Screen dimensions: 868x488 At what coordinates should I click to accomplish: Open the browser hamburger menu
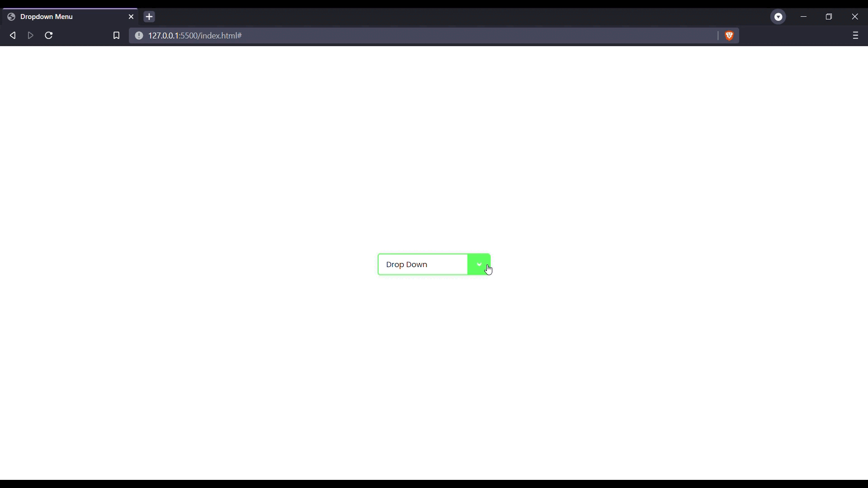tap(855, 35)
